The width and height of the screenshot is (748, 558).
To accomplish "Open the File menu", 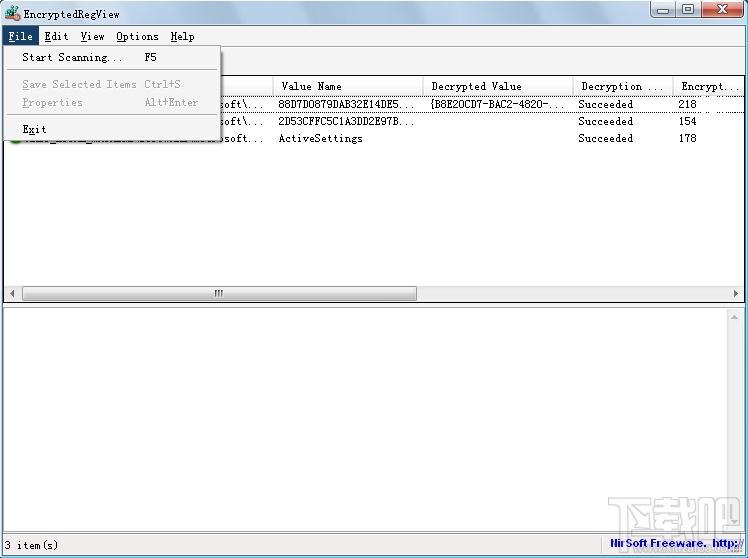I will 21,36.
